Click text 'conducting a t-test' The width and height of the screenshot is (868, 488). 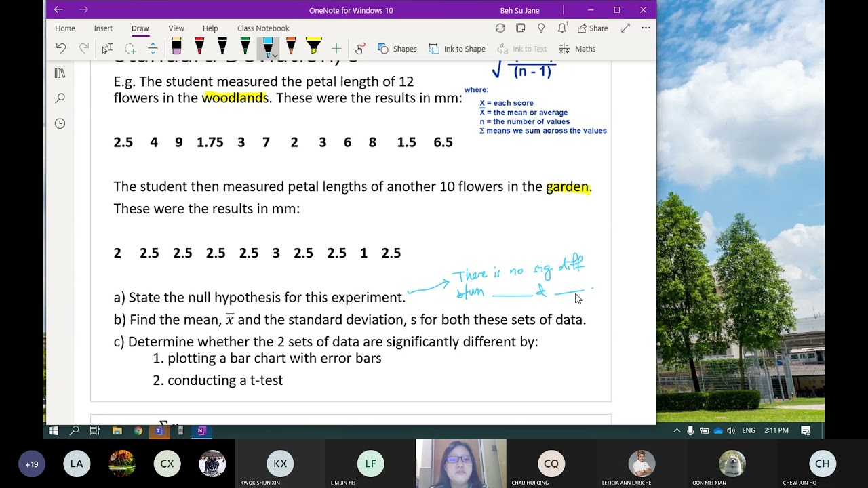(x=225, y=380)
